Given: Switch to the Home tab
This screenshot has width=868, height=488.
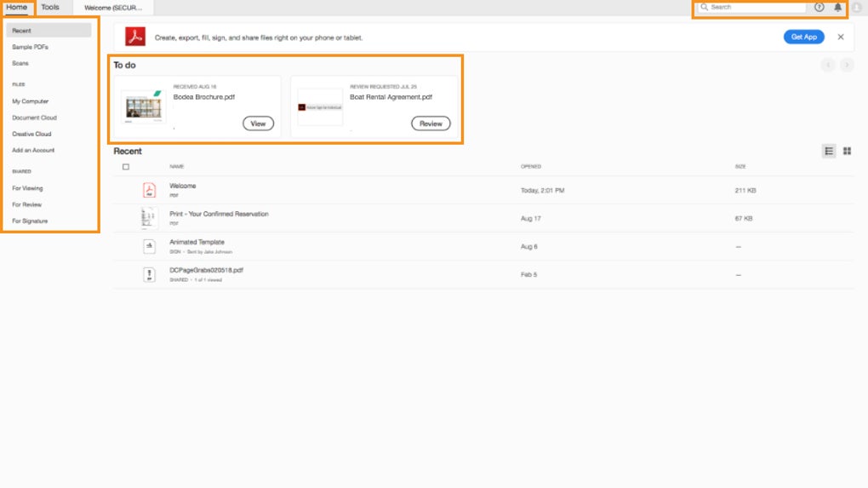Looking at the screenshot, I should (17, 7).
